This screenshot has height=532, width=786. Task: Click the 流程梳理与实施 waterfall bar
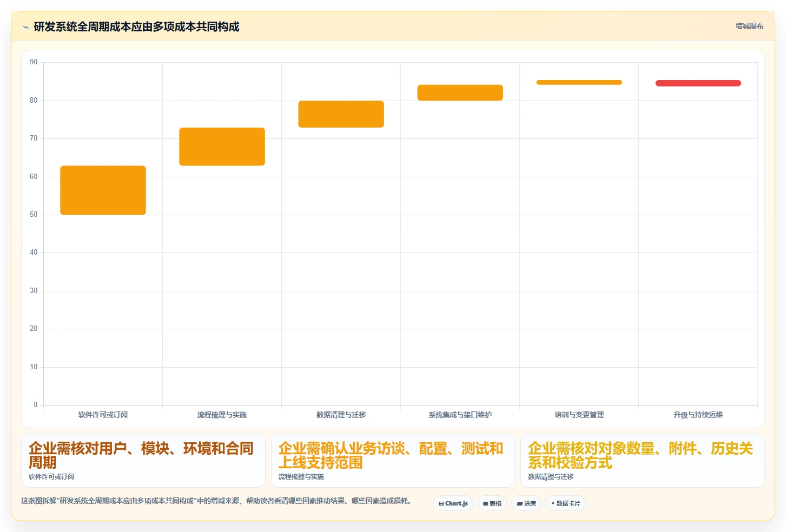[222, 147]
